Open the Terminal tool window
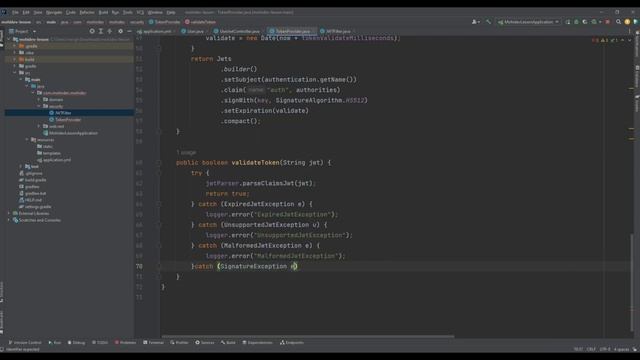640x360 pixels. (x=153, y=342)
